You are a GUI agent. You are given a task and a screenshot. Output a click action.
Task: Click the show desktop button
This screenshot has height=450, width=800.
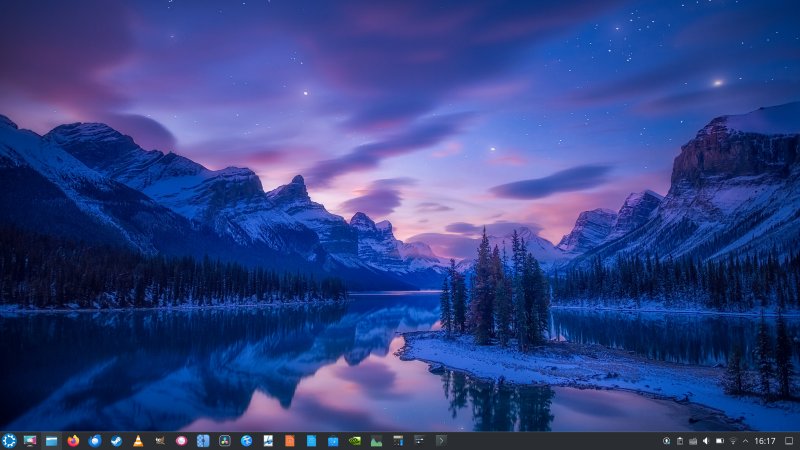tap(789, 440)
